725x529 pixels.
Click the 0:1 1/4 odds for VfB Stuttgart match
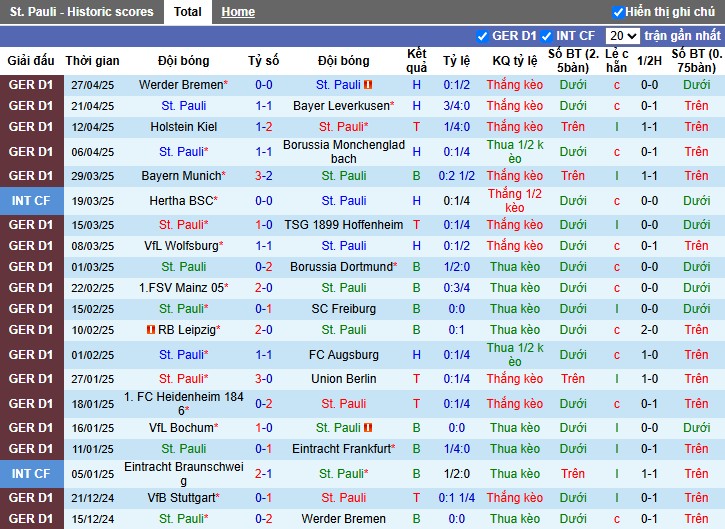click(x=457, y=498)
